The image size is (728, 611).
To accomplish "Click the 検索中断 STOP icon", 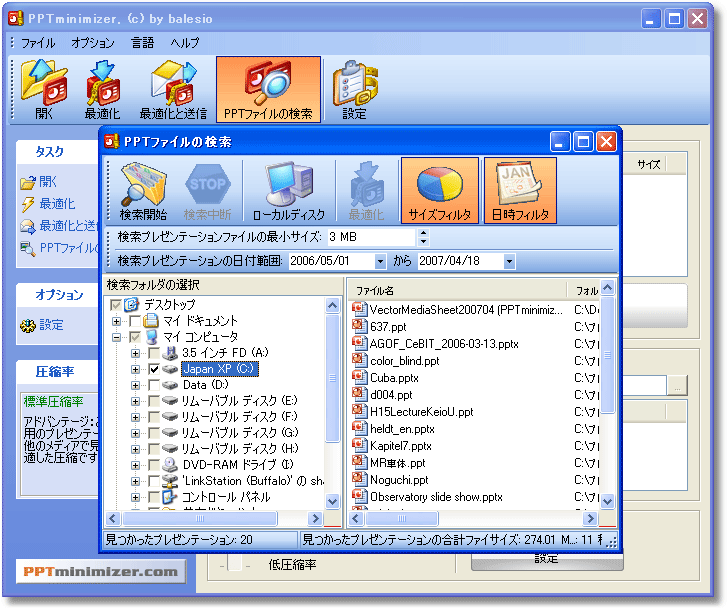I will [x=208, y=191].
